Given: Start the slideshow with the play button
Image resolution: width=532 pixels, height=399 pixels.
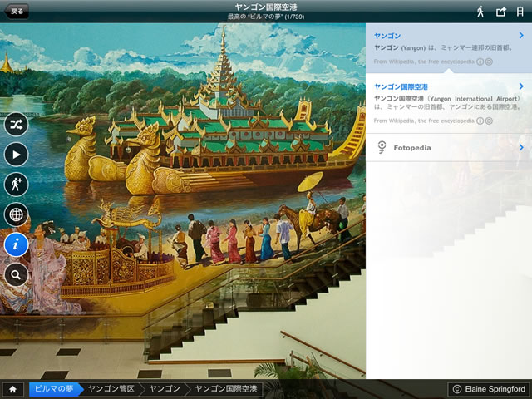Looking at the screenshot, I should (16, 155).
